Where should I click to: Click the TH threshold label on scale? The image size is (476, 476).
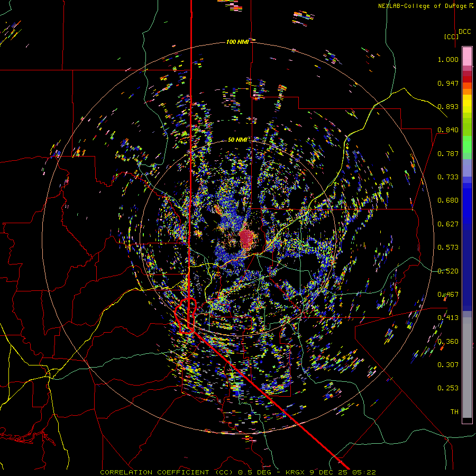pos(454,412)
